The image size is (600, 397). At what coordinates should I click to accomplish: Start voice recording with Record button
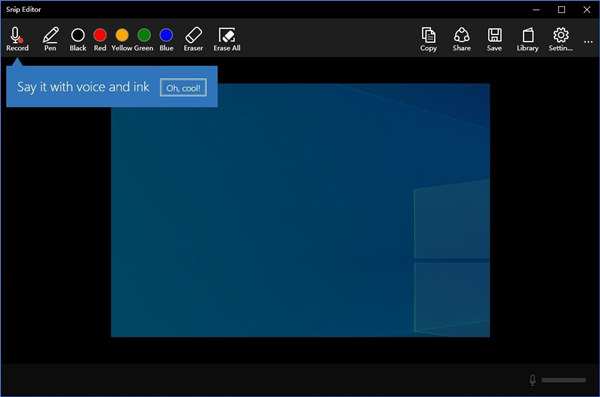click(x=17, y=39)
